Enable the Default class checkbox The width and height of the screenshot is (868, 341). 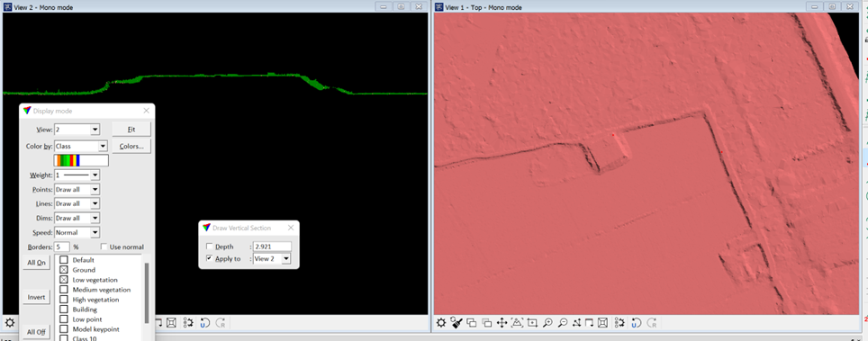(x=64, y=260)
